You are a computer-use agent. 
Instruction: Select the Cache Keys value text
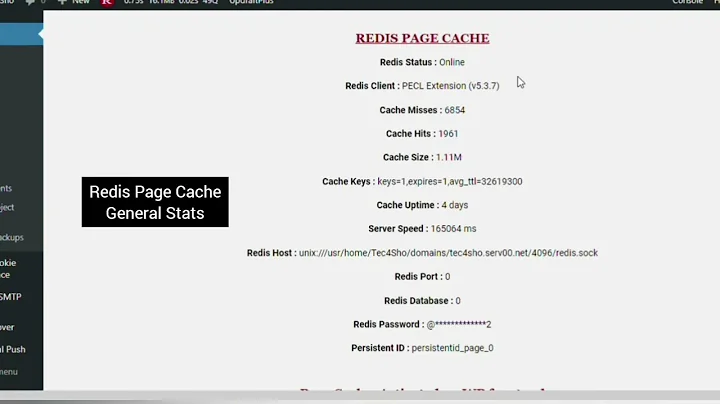tap(450, 181)
